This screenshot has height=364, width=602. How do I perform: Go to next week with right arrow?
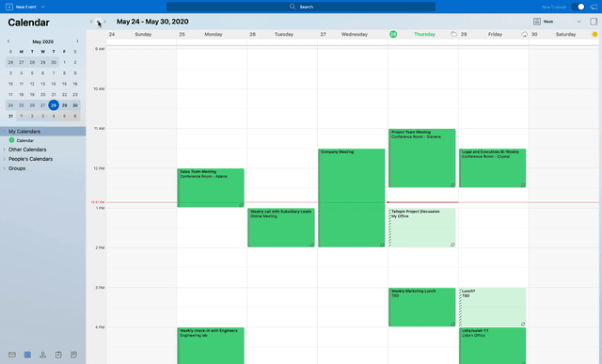[104, 22]
